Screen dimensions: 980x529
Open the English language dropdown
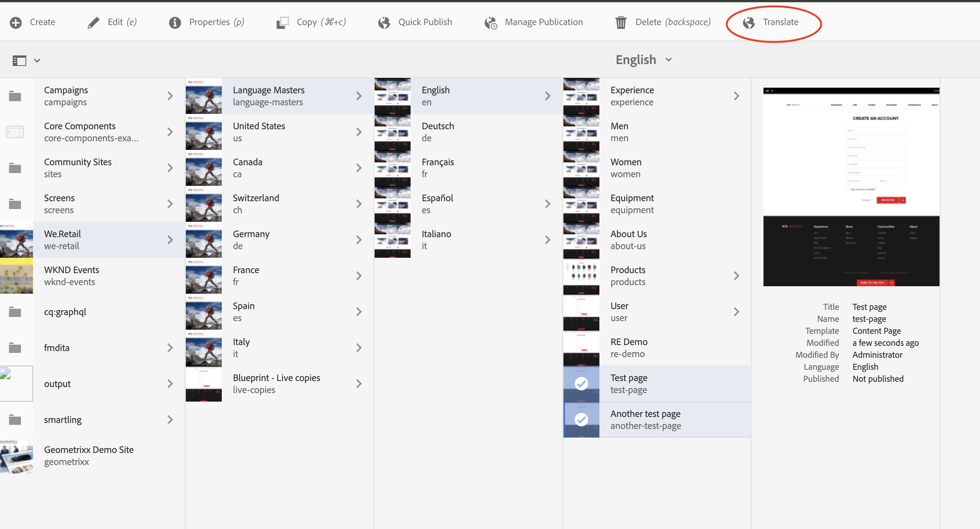644,60
